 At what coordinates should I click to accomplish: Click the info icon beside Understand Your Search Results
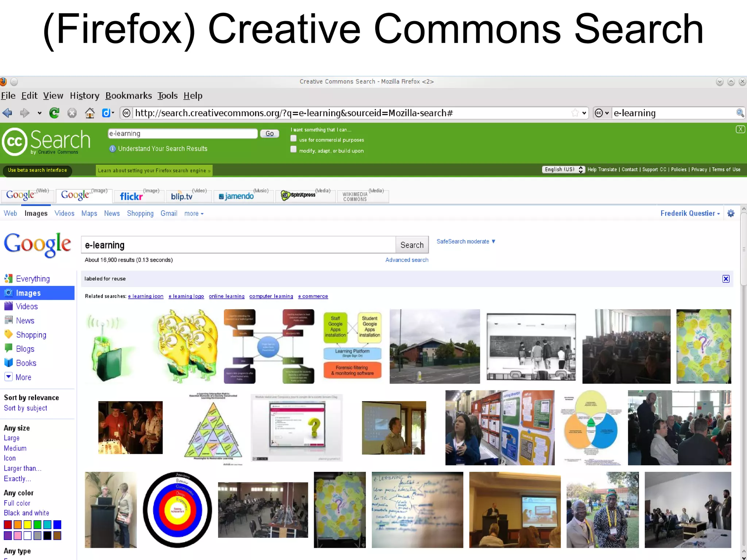(112, 149)
